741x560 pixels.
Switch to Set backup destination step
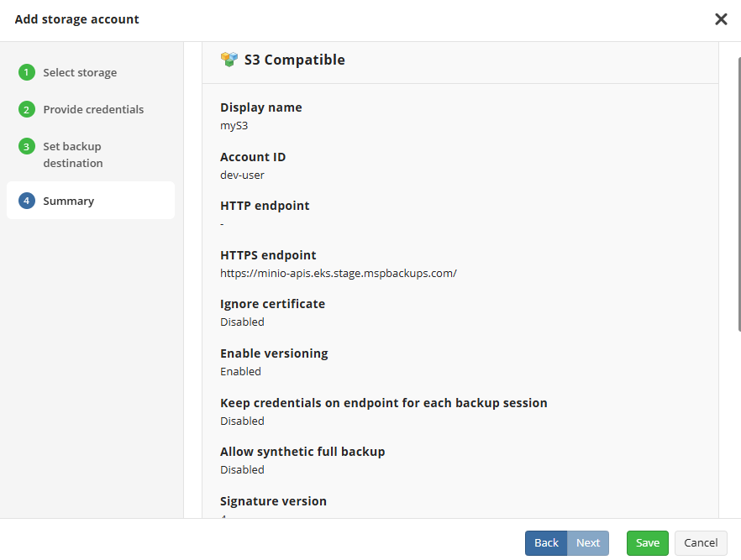point(73,154)
